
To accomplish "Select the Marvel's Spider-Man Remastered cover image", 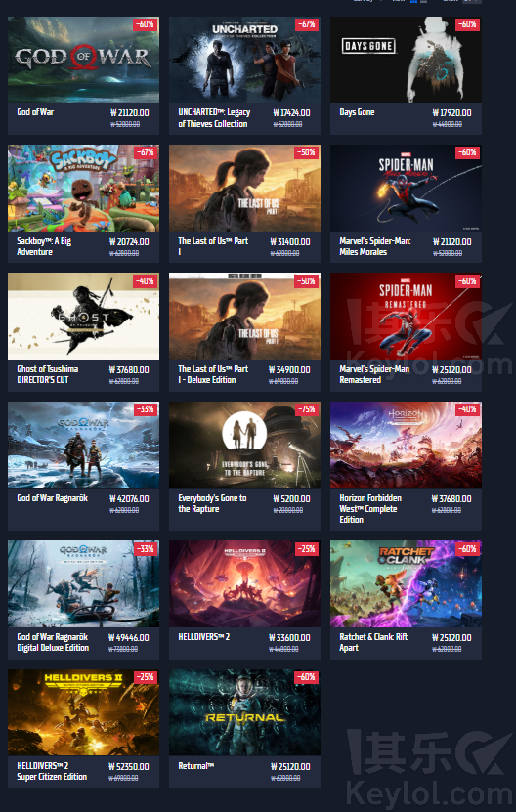I will click(406, 317).
